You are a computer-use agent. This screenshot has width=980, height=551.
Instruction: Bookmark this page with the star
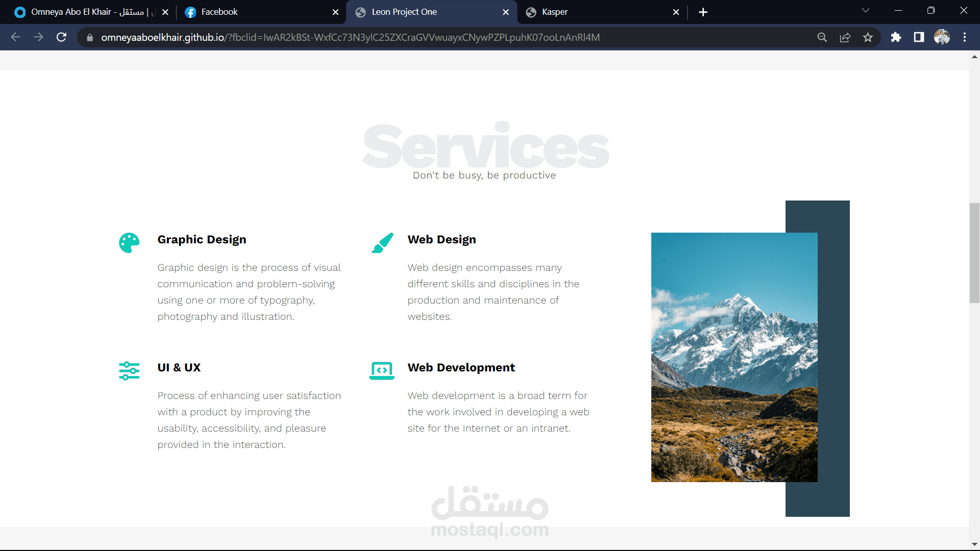point(868,37)
